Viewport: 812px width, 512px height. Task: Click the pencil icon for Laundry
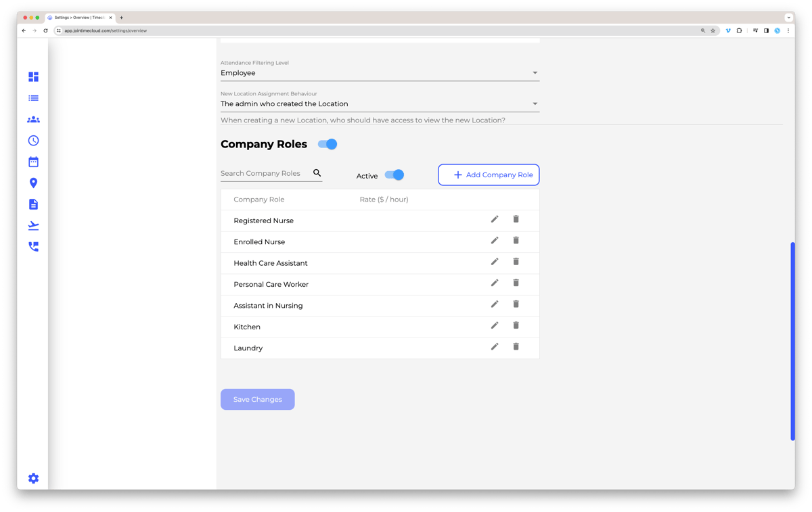[x=495, y=346]
